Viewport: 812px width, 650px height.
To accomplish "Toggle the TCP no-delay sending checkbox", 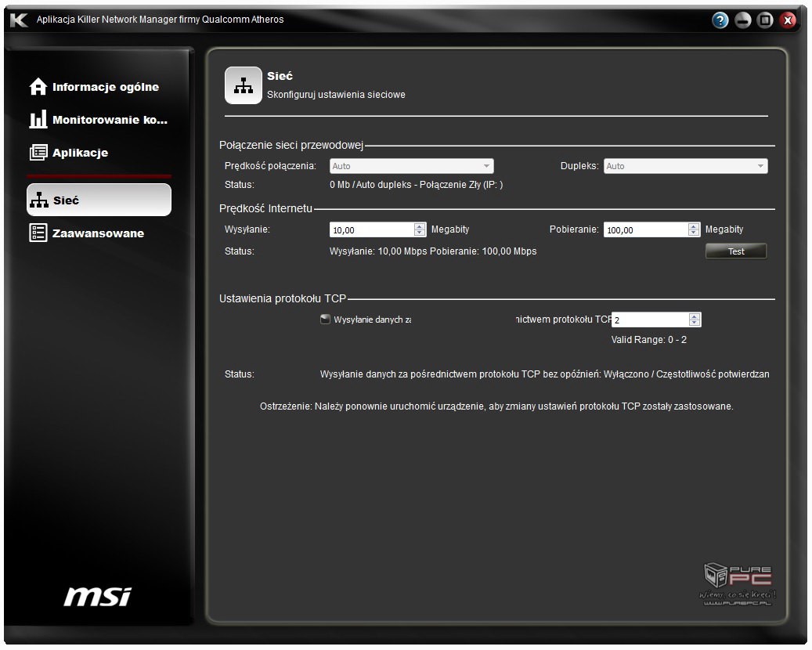I will pyautogui.click(x=325, y=320).
